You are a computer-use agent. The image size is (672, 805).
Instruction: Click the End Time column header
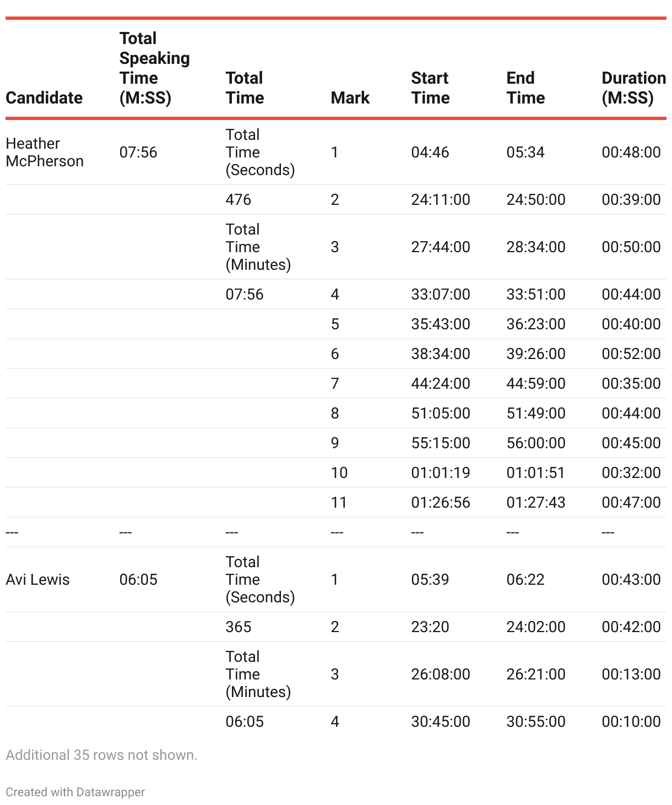click(x=525, y=88)
